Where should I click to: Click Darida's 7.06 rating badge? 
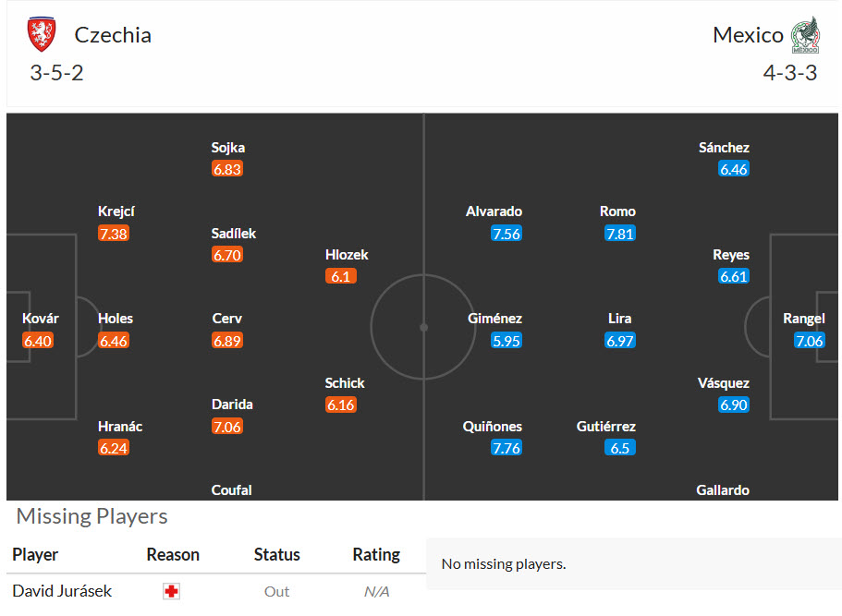(x=227, y=427)
